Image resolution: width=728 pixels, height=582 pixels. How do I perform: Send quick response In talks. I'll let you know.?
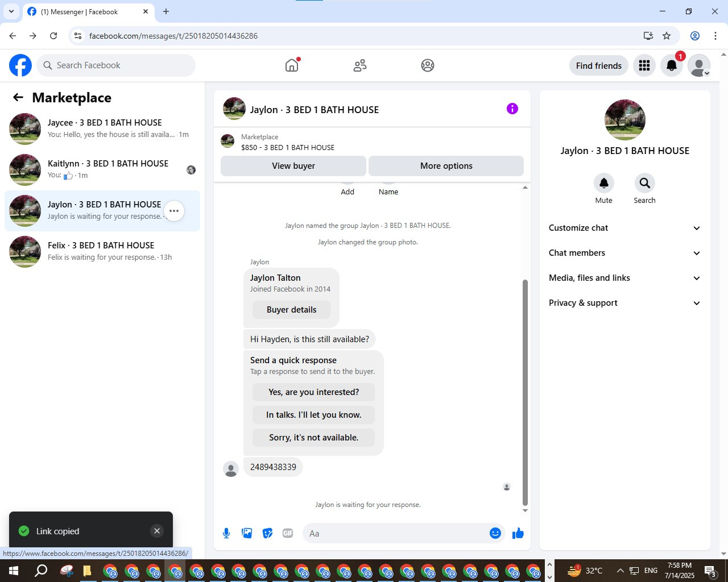point(314,415)
